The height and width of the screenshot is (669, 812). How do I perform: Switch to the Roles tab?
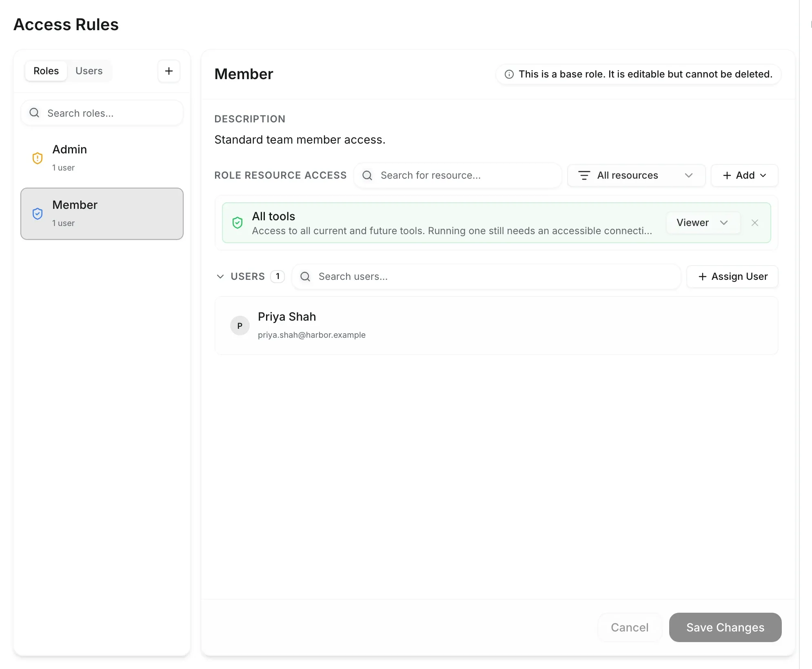(x=46, y=71)
